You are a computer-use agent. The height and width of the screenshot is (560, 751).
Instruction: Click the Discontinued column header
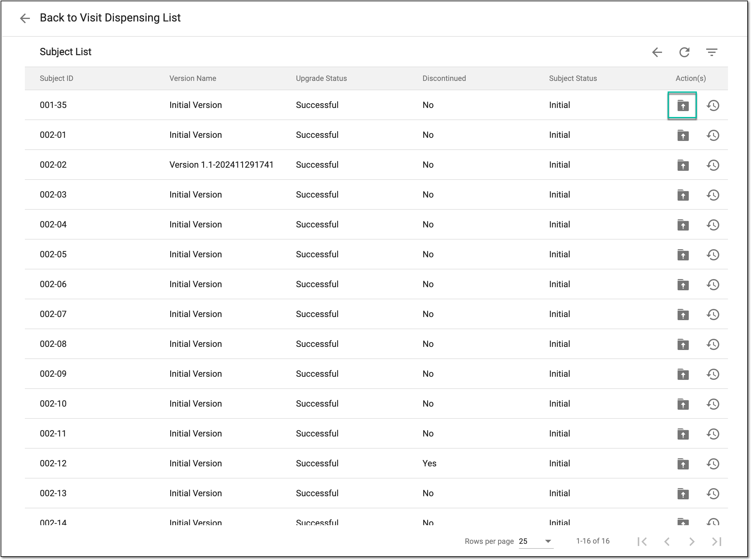click(x=444, y=78)
